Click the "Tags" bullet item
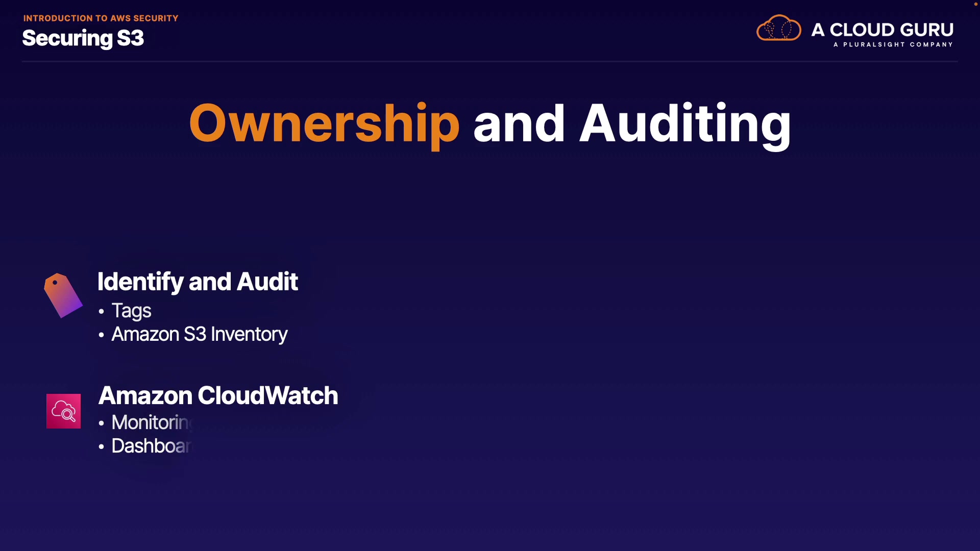The image size is (980, 551). (x=131, y=311)
